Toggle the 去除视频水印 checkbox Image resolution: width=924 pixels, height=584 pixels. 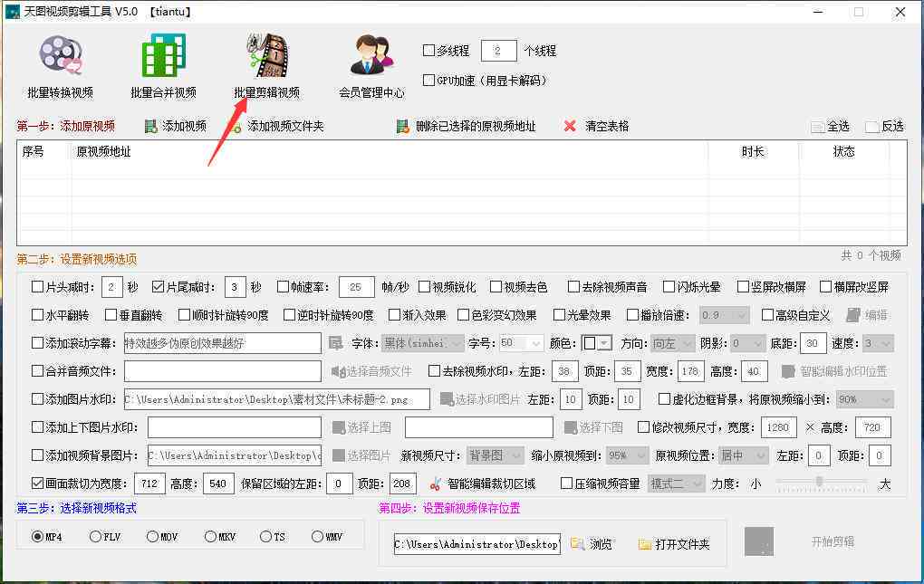point(434,371)
